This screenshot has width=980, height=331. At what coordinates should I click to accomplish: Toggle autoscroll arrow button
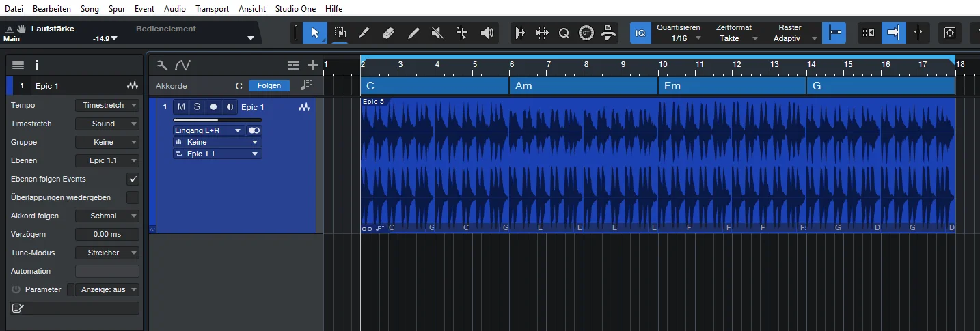pyautogui.click(x=893, y=33)
